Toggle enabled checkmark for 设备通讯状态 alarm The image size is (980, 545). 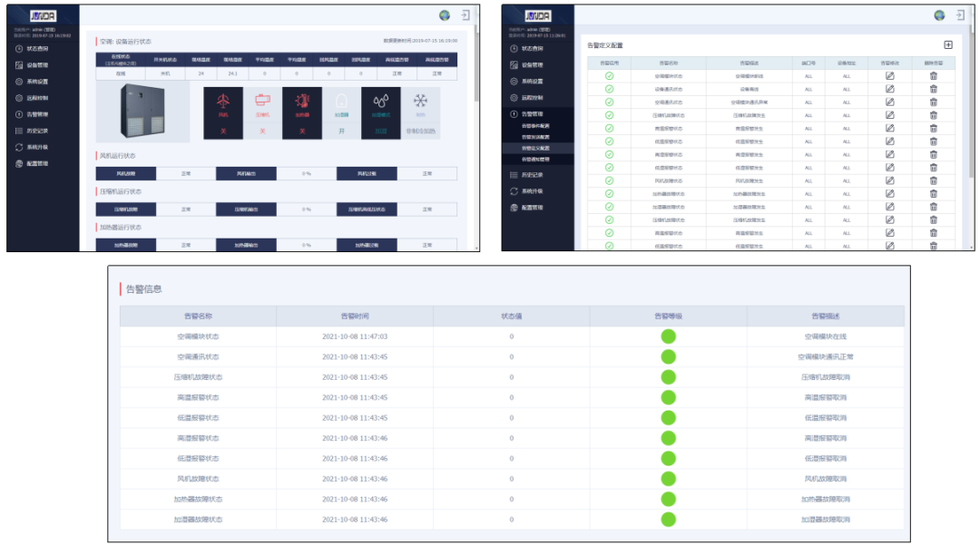pos(609,89)
